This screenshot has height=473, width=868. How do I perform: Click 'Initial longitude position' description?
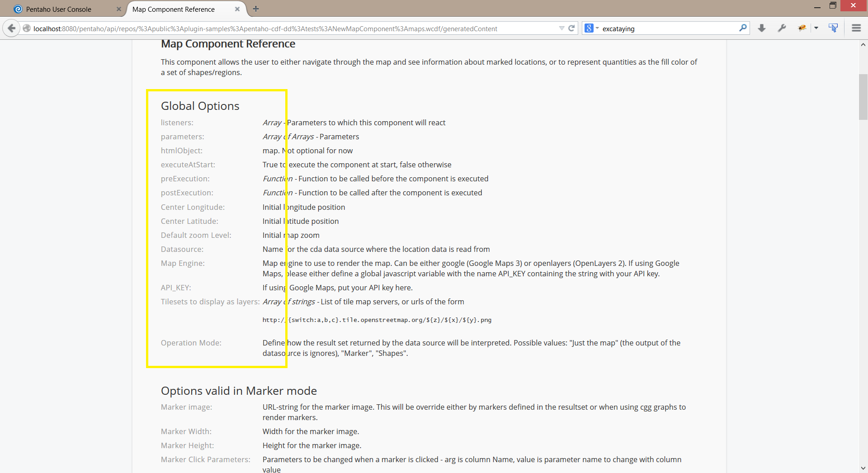click(304, 207)
